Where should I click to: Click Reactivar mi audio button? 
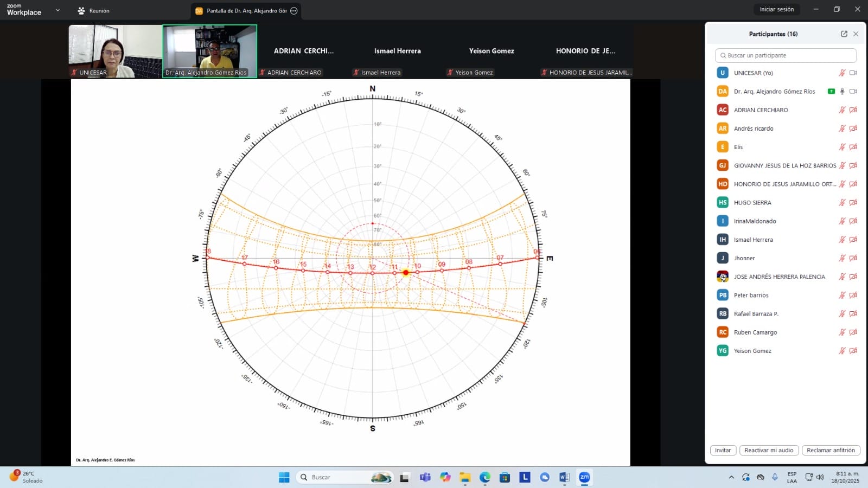(768, 450)
